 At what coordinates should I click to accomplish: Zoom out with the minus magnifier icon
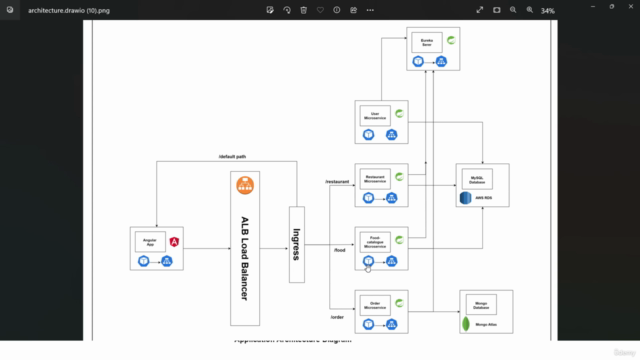coord(513,10)
